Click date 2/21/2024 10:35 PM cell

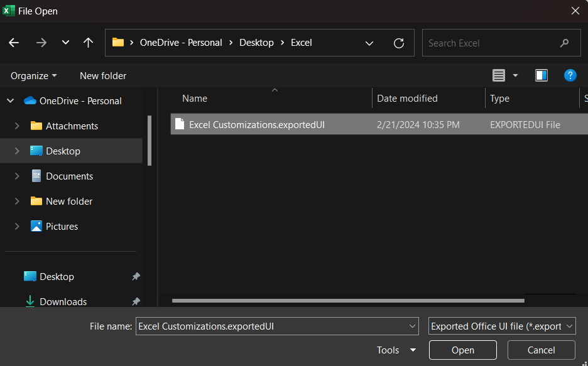(418, 125)
